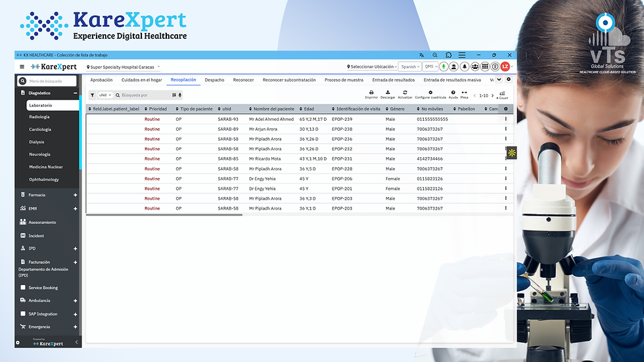Image resolution: width=644 pixels, height=362 pixels.
Task: Expand the SAP Integration section
Action: pos(75,315)
